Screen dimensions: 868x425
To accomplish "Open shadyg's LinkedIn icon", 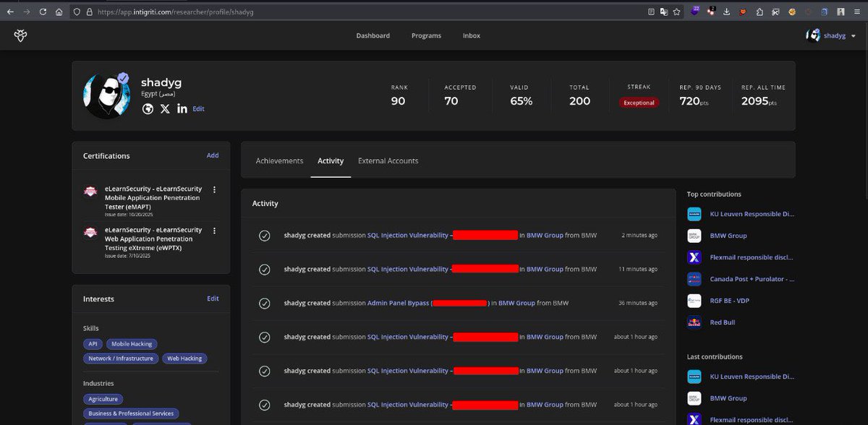I will (182, 108).
